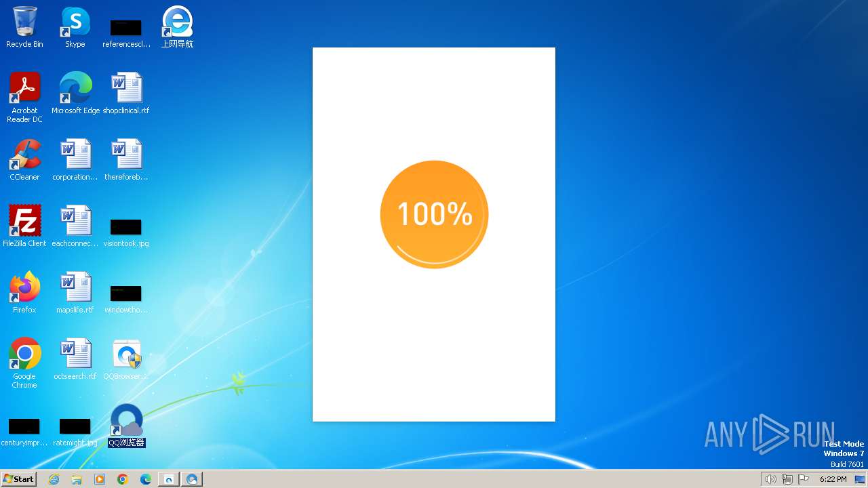Click the Show desktop button
The height and width of the screenshot is (488, 868).
coord(860,479)
